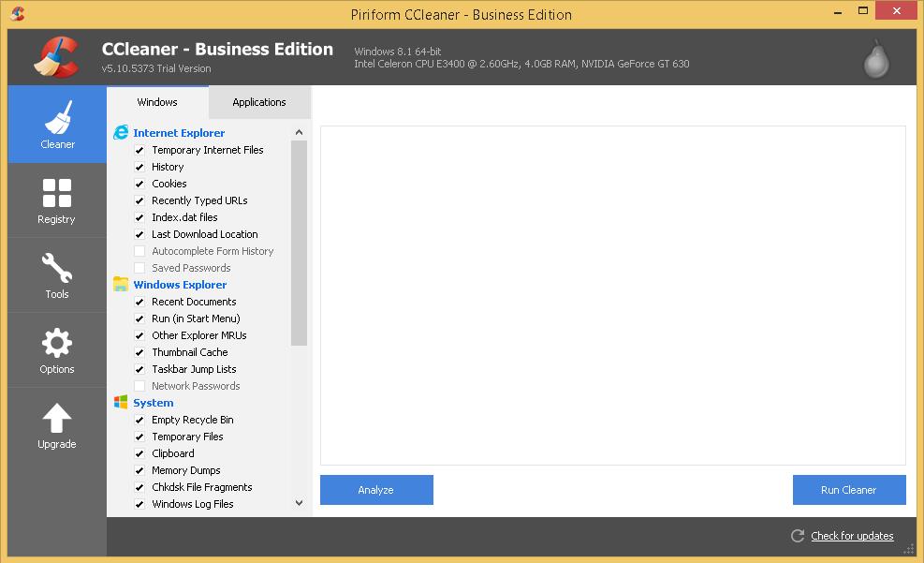Maximize the CCleaner window
Image resolution: width=924 pixels, height=563 pixels.
coord(863,11)
